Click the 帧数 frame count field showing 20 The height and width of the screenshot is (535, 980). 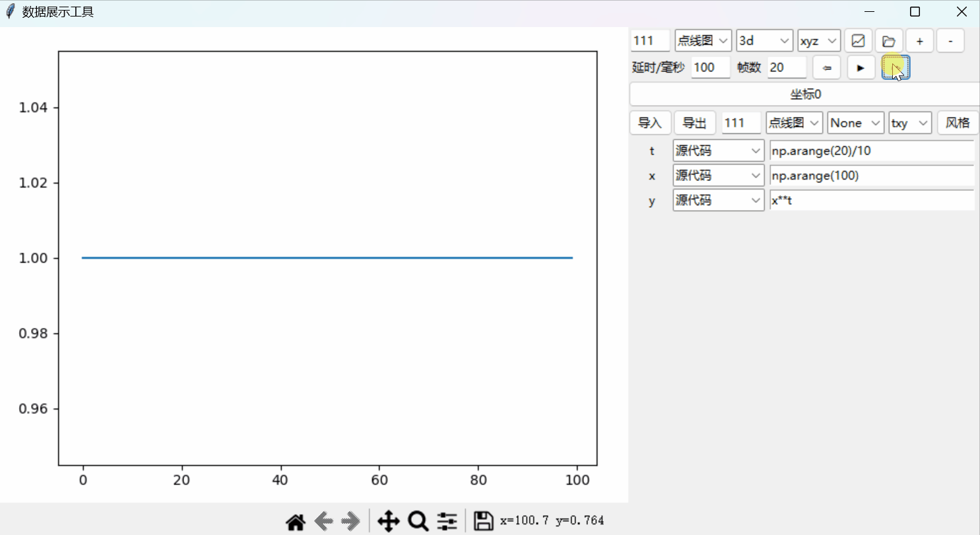tap(787, 67)
